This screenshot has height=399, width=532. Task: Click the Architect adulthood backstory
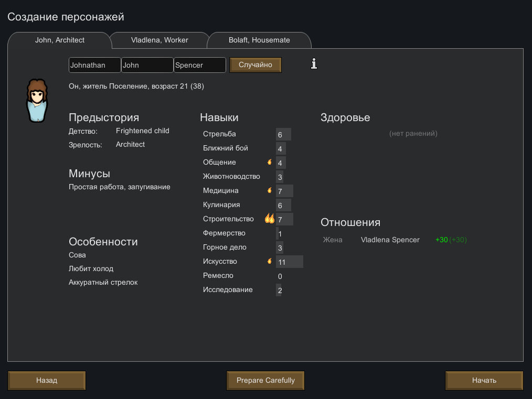coord(130,144)
